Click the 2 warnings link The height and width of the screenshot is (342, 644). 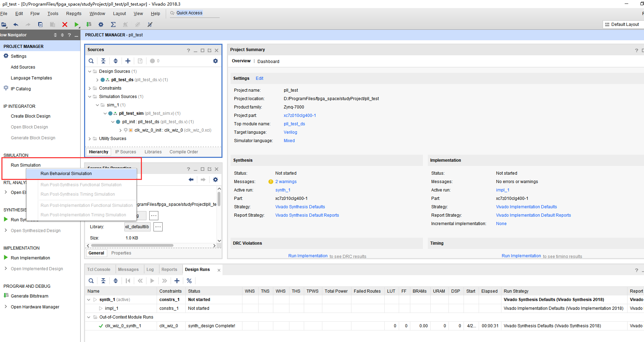286,182
